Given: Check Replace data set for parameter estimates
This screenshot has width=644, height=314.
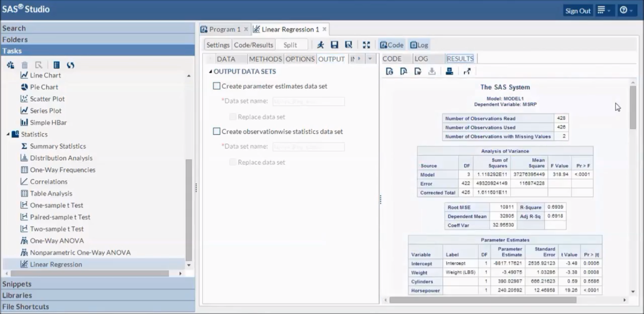Looking at the screenshot, I should tap(233, 116).
